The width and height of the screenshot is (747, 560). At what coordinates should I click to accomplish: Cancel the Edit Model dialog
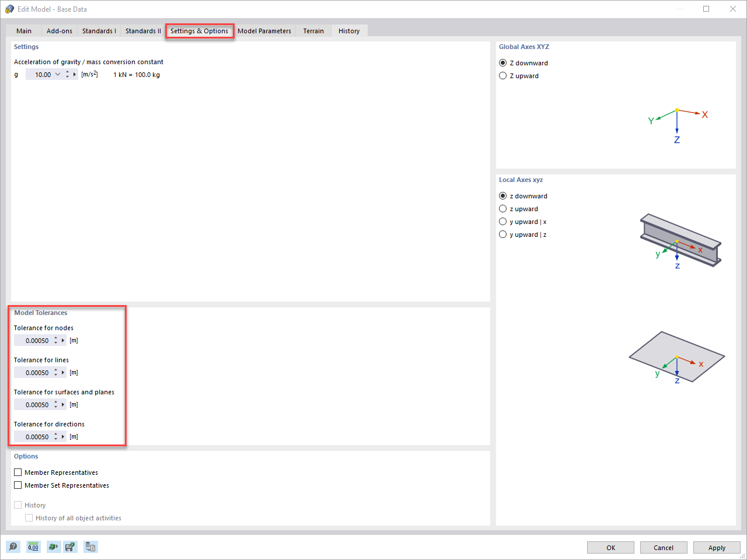pyautogui.click(x=664, y=548)
